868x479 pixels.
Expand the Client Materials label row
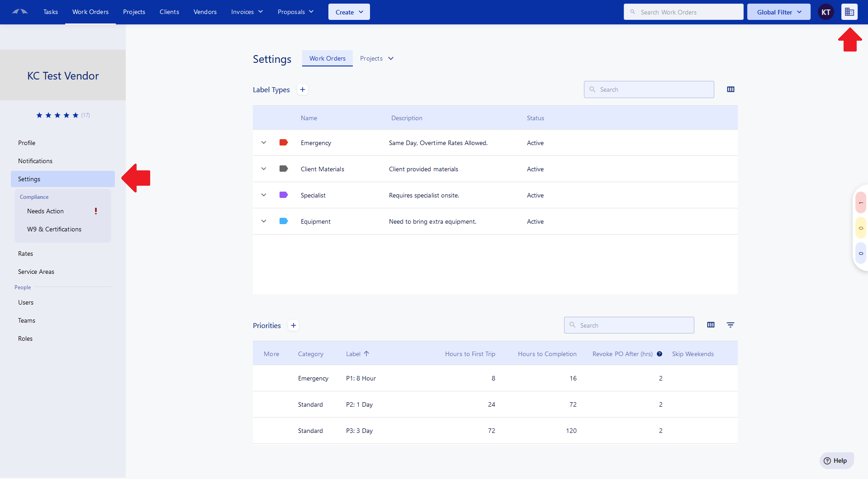[x=264, y=169]
